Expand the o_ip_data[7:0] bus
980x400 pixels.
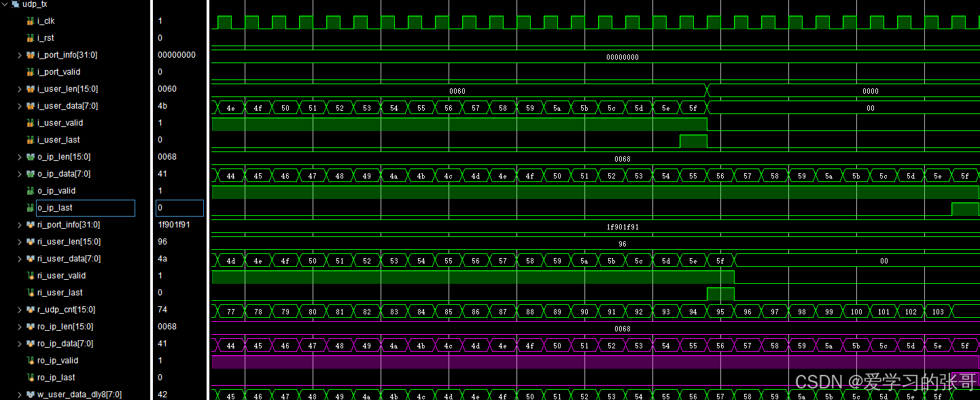coord(20,174)
